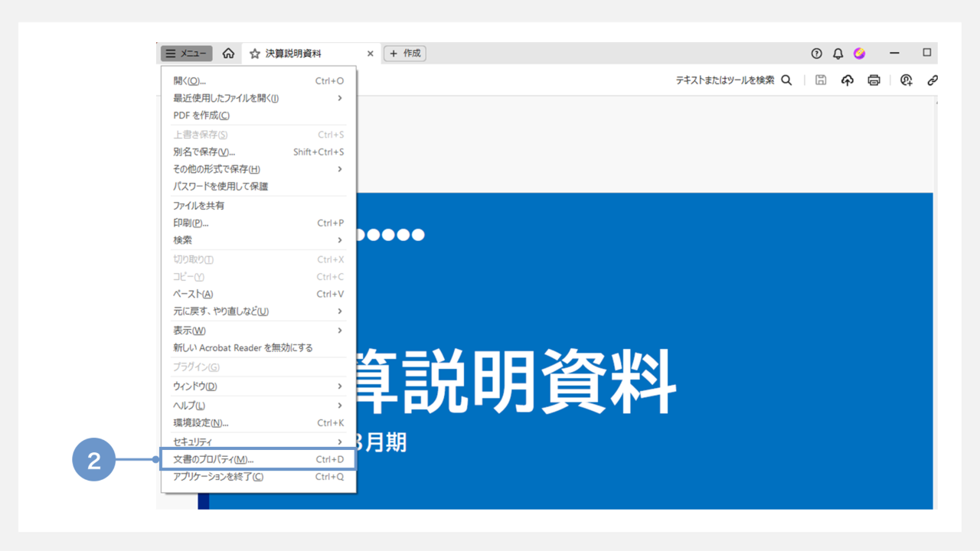This screenshot has width=980, height=551.
Task: Go to the Home icon
Action: click(x=228, y=54)
